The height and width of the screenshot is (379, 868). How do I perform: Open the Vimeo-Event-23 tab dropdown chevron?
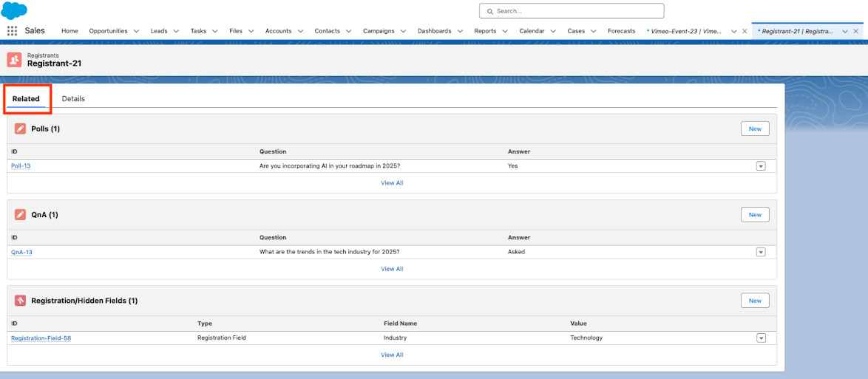pyautogui.click(x=734, y=32)
